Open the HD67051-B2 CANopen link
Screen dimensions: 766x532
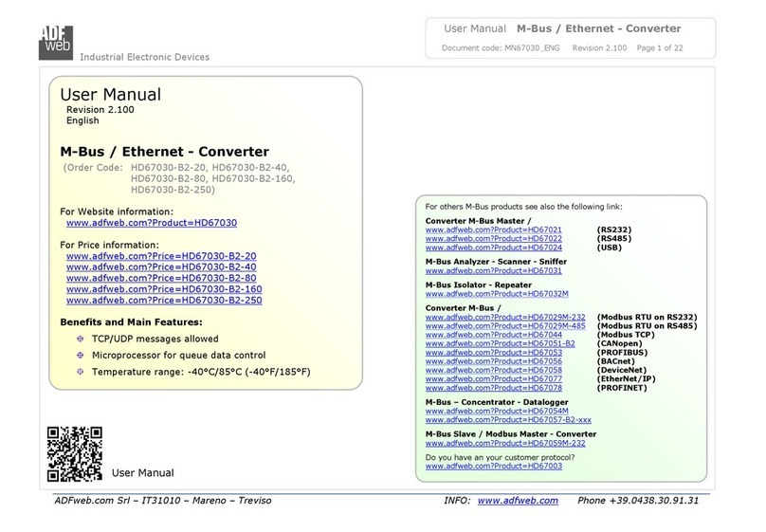tap(500, 343)
